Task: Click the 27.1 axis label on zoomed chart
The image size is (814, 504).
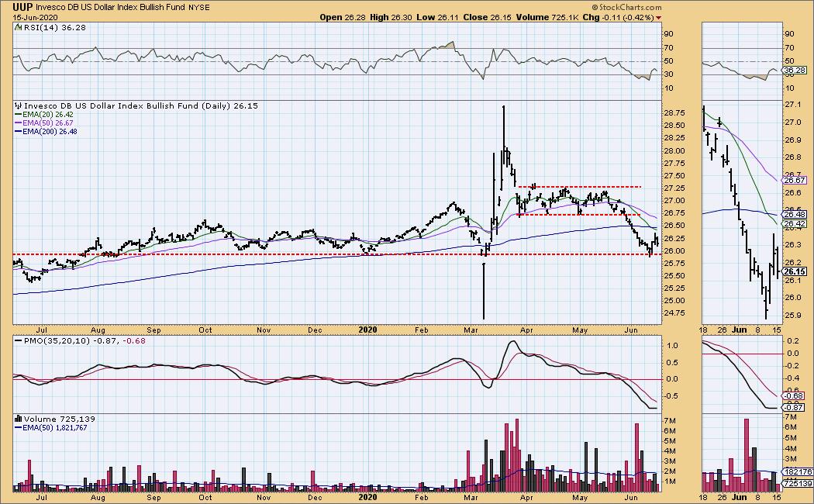Action: [x=792, y=105]
